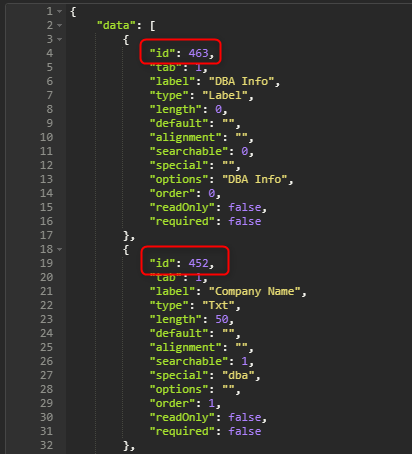Click the opening brace on line 1
The height and width of the screenshot is (454, 412).
[73, 12]
